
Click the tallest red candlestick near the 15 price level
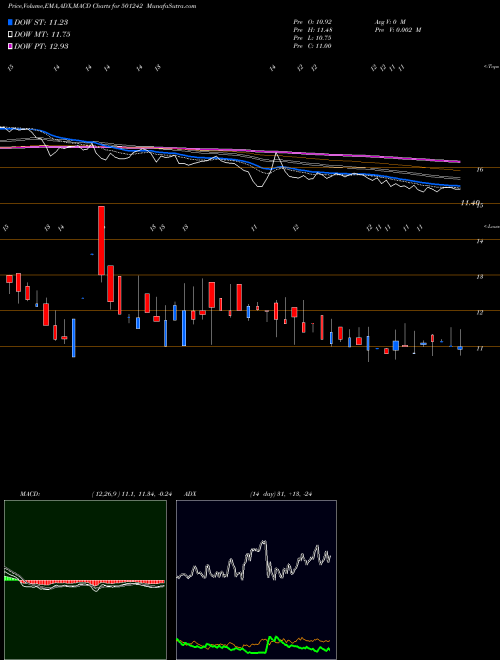101,241
